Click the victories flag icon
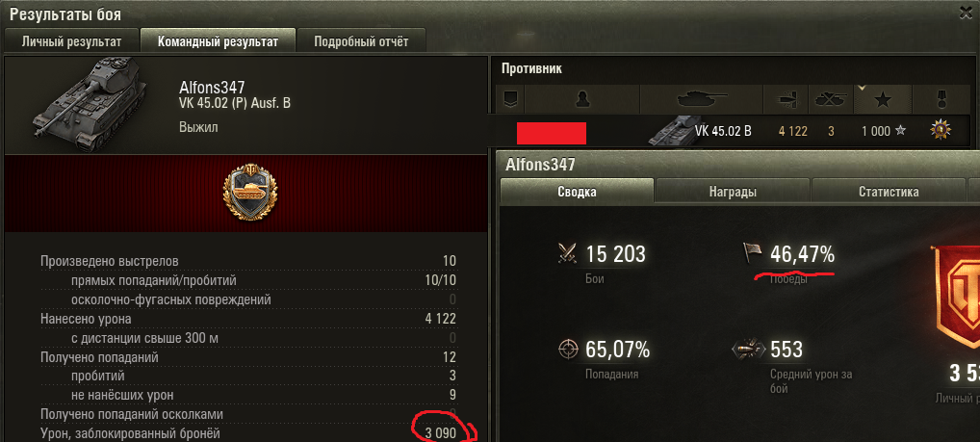The width and height of the screenshot is (980, 442). point(752,254)
